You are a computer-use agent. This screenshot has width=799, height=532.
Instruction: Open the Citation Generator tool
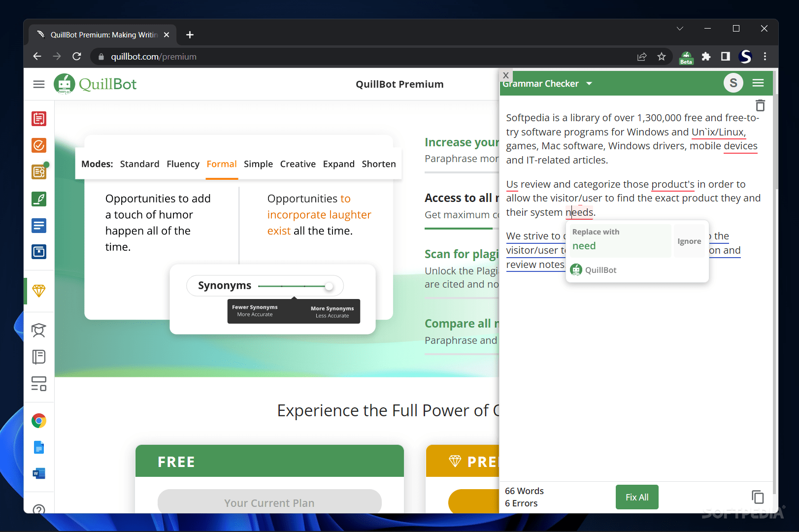coord(39,252)
